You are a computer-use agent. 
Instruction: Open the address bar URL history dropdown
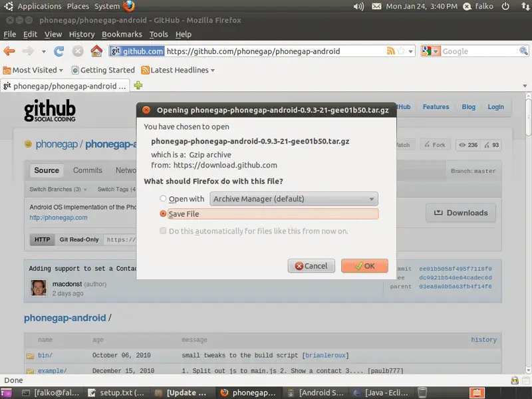410,52
